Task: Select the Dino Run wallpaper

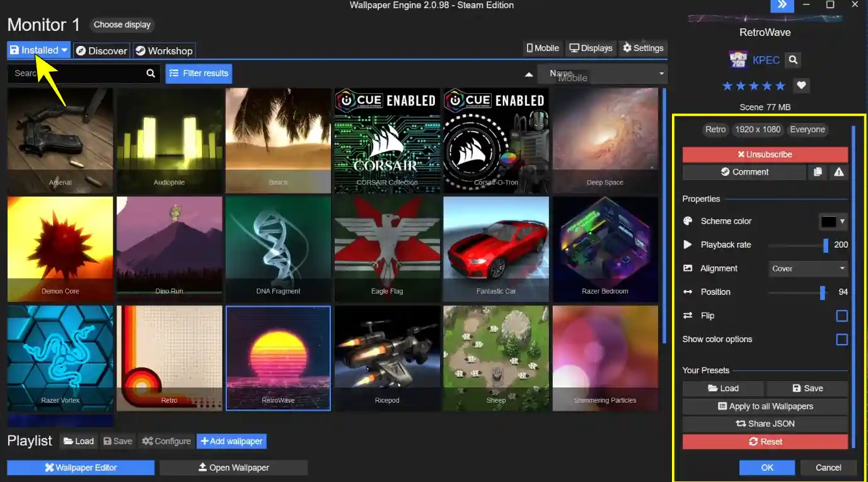Action: pos(169,250)
